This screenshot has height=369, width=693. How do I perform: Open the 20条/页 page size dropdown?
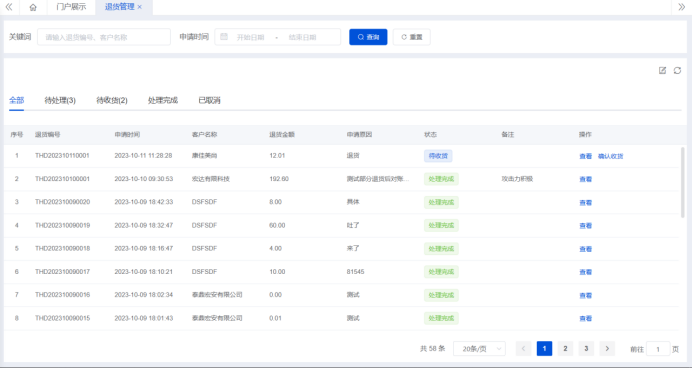[x=480, y=349]
